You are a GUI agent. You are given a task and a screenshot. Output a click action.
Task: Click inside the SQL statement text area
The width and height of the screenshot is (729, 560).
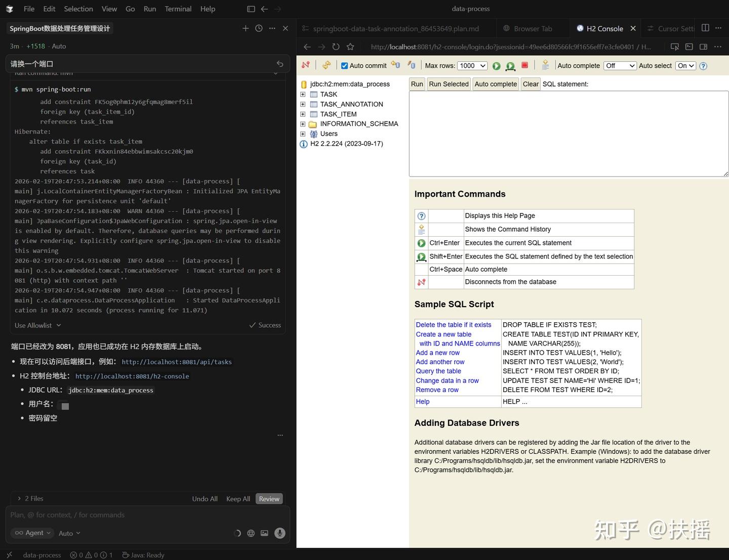[569, 134]
